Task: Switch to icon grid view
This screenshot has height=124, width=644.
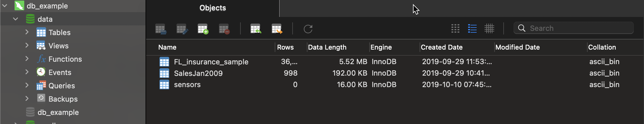Action: click(x=455, y=29)
